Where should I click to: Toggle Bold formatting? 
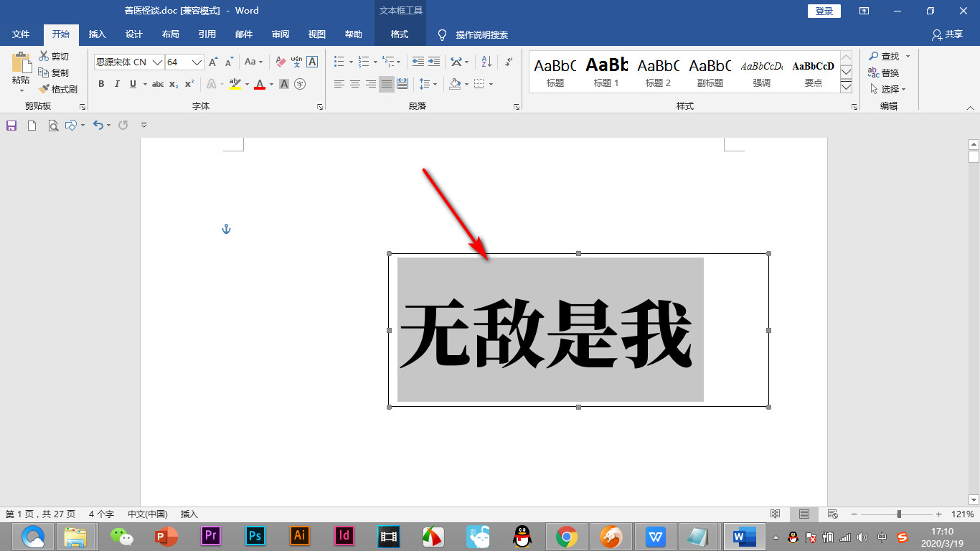tap(101, 84)
